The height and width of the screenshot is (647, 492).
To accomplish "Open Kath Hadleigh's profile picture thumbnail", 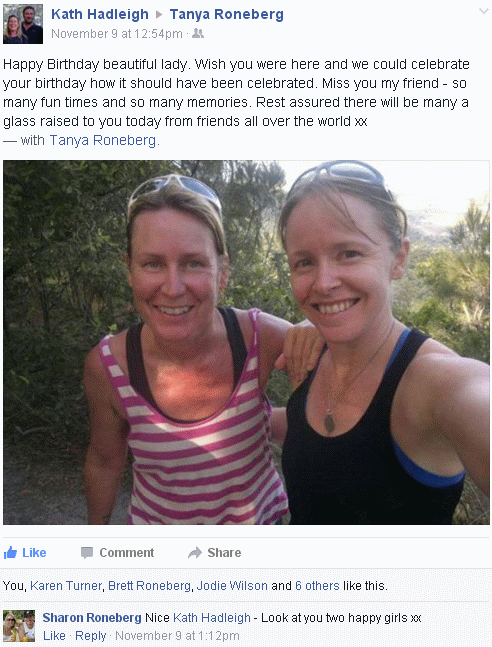I will [23, 24].
